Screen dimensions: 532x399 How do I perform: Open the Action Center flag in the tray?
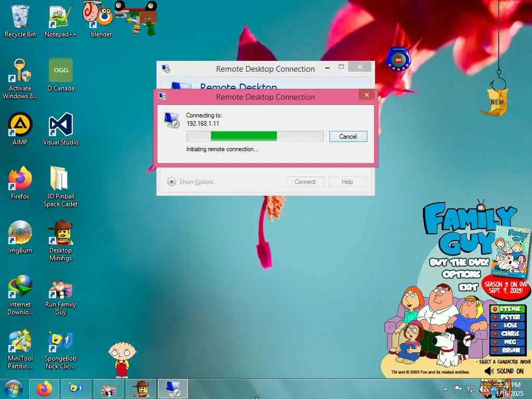458,389
